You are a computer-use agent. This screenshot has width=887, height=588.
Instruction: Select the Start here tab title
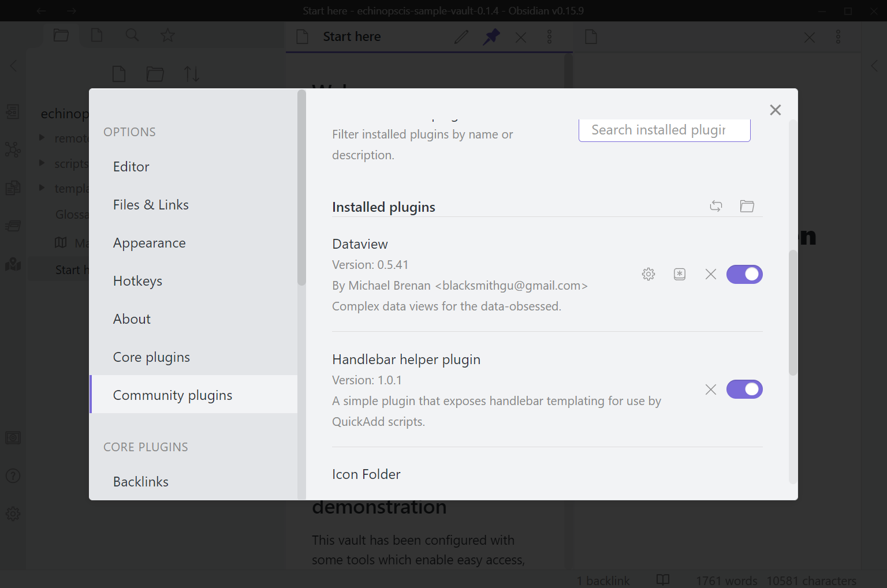[x=352, y=37]
